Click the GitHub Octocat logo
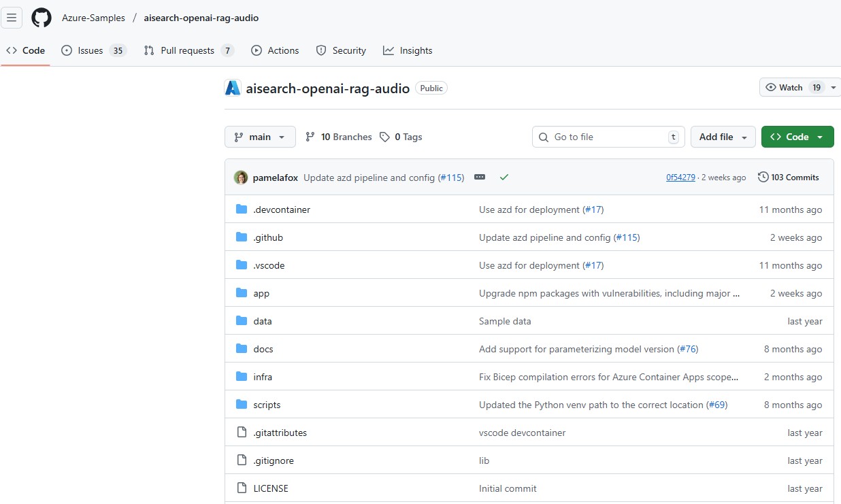The image size is (841, 504). coord(42,18)
